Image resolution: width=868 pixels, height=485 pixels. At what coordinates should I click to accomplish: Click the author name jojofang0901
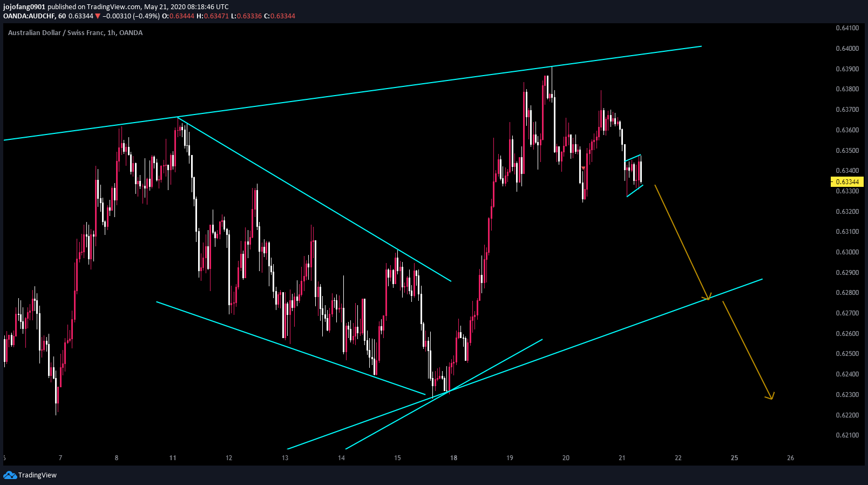(x=24, y=7)
